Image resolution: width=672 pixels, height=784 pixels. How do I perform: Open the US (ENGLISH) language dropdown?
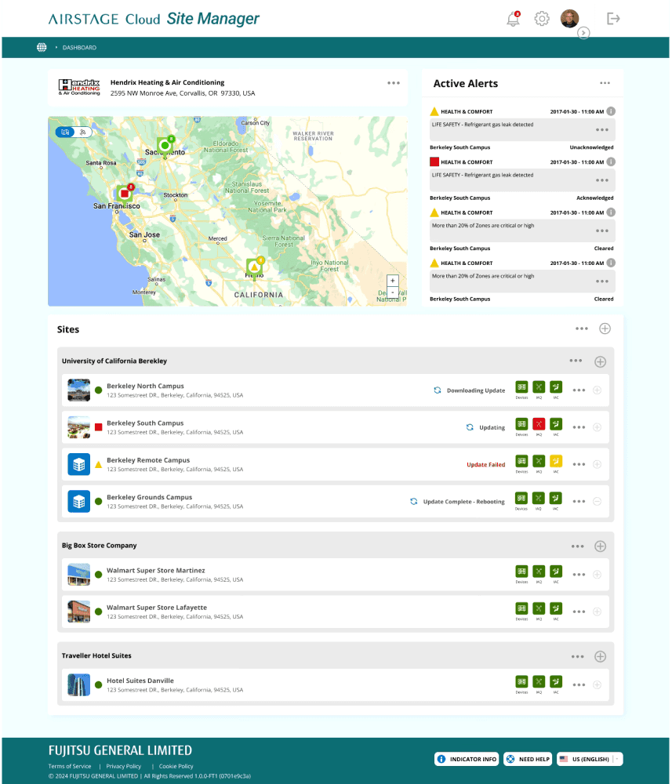click(590, 759)
